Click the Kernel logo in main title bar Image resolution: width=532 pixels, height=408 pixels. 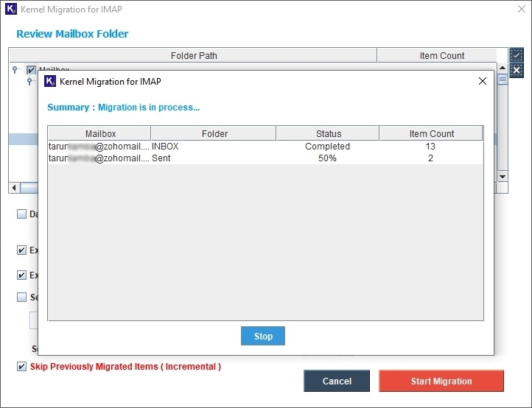click(x=11, y=9)
